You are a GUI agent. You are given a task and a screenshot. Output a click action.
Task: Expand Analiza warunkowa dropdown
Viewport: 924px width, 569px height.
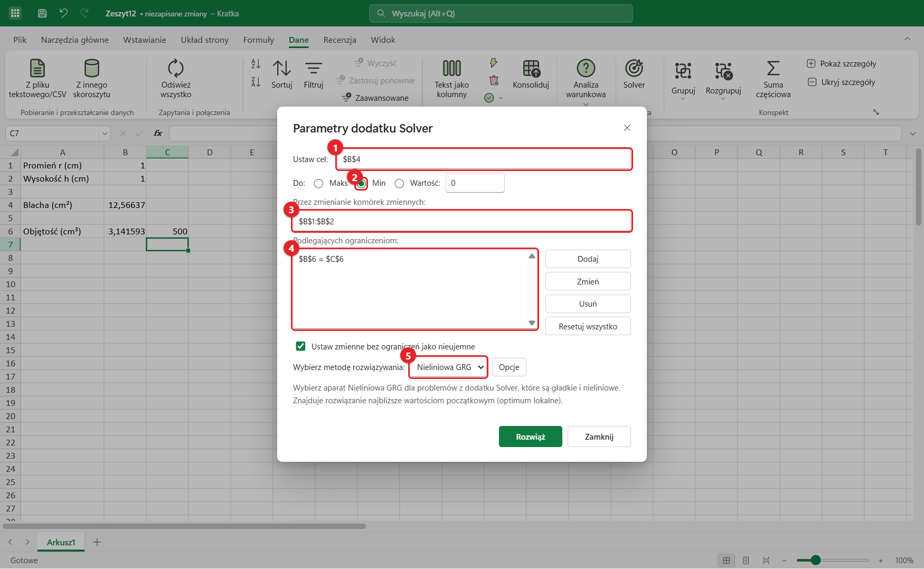coord(586,104)
